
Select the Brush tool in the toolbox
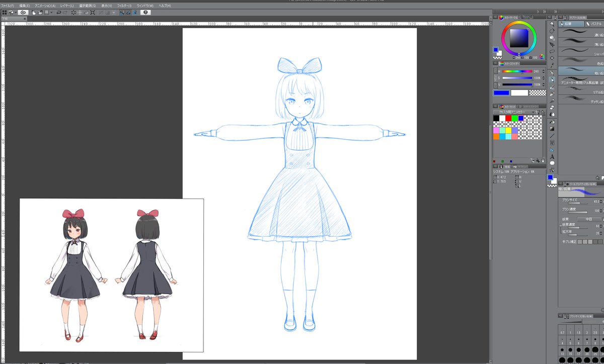click(552, 86)
